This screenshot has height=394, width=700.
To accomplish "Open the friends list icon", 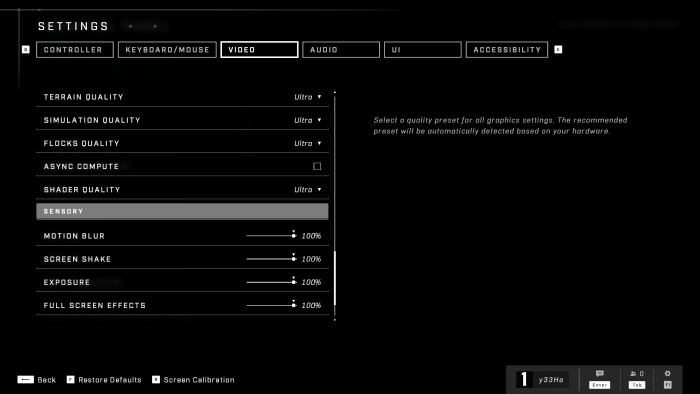I will click(x=633, y=374).
